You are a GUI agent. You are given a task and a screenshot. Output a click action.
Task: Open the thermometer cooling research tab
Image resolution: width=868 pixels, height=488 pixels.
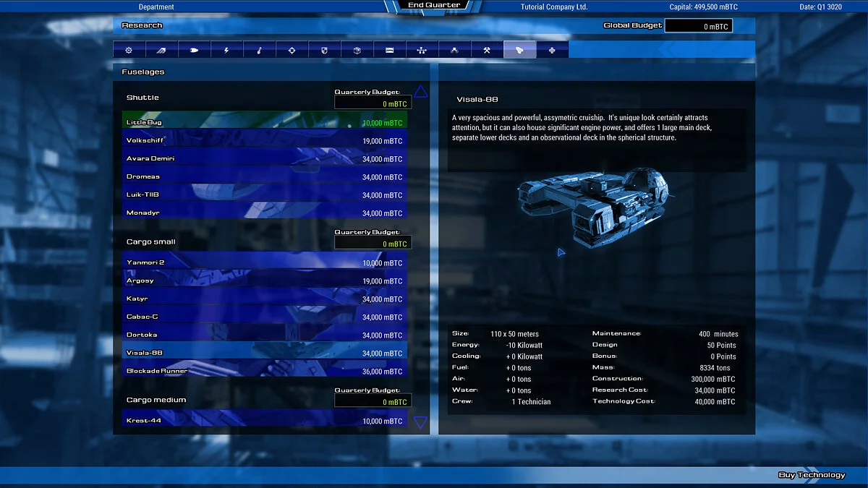pyautogui.click(x=259, y=50)
